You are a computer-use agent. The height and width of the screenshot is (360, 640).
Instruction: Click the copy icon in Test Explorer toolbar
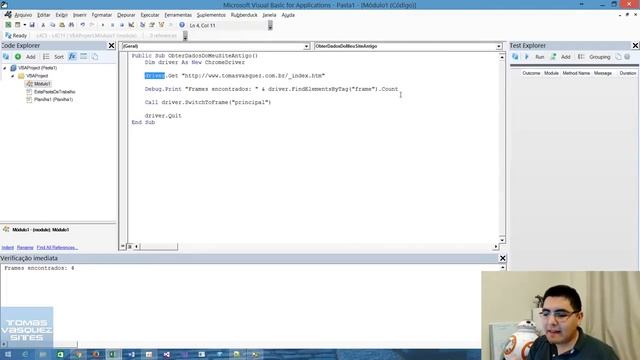coord(618,57)
